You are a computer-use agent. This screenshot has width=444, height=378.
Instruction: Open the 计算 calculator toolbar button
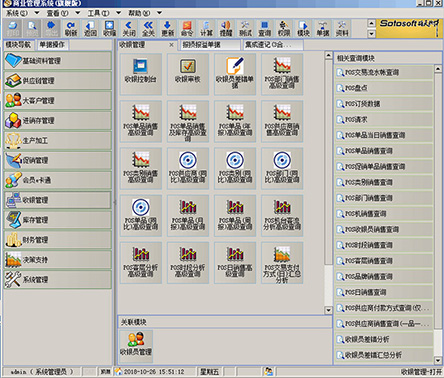coord(206,28)
